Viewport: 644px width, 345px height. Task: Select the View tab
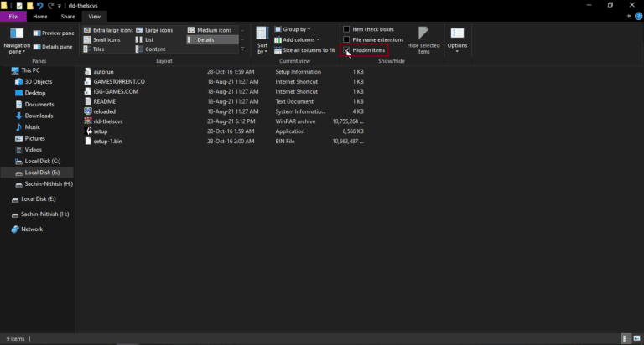click(x=94, y=17)
